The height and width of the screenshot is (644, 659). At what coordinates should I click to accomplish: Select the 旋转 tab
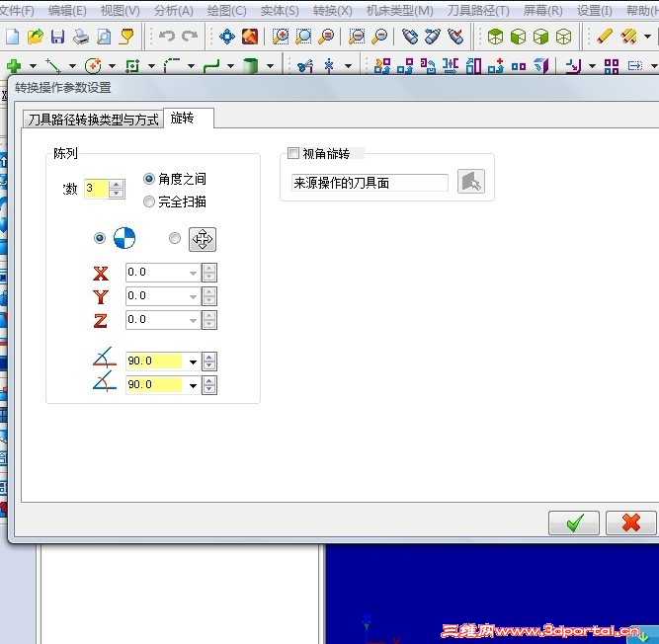(189, 119)
